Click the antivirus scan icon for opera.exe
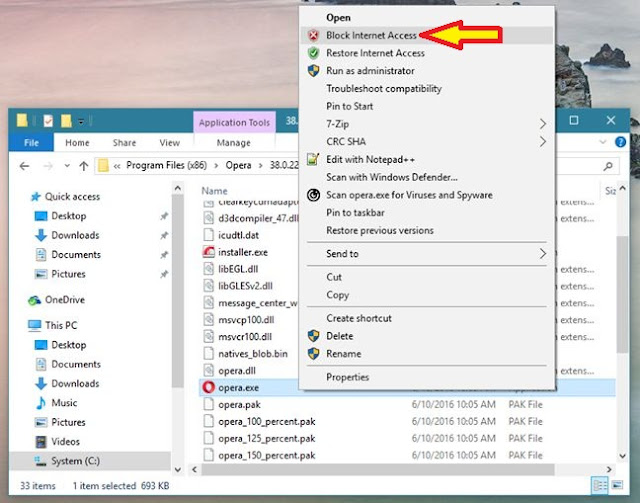 pos(313,195)
